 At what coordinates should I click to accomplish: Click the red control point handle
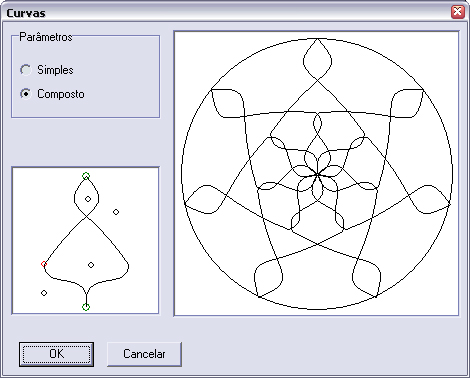44,264
